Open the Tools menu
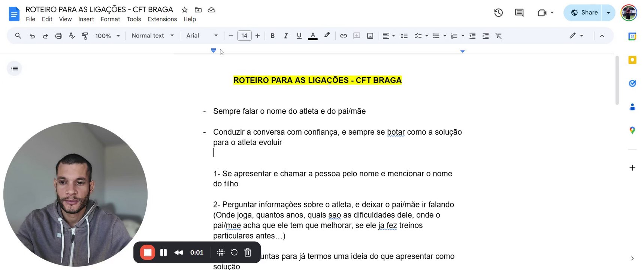Screen dimensions: 644x270 tap(134, 19)
